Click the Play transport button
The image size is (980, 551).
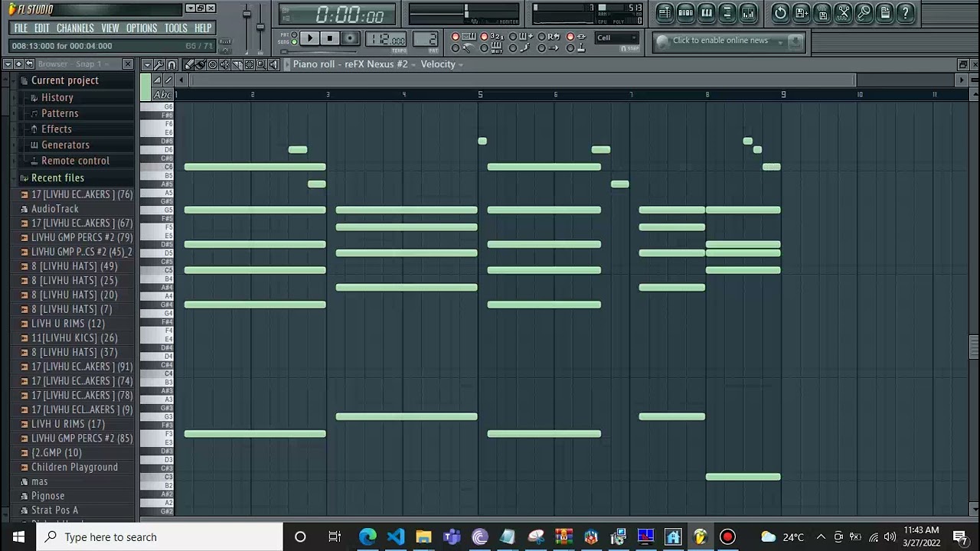click(x=310, y=38)
